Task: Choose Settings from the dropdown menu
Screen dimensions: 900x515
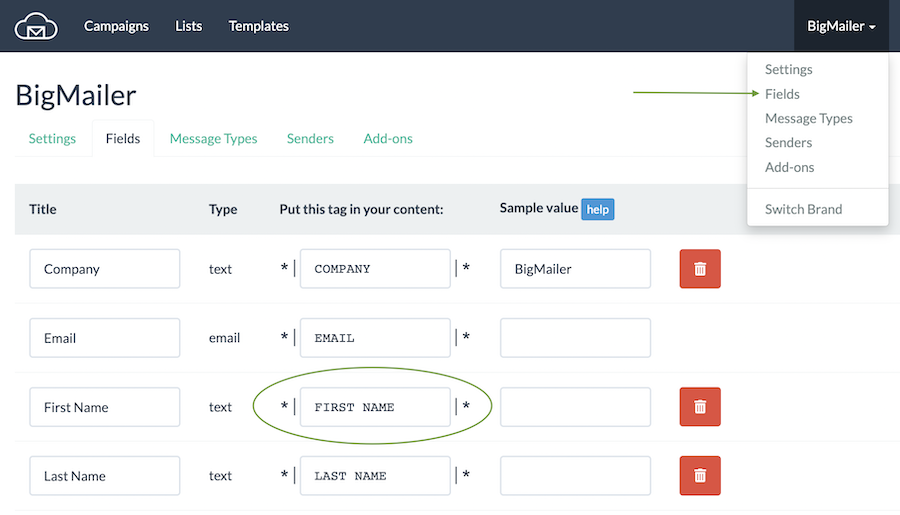Action: click(788, 69)
